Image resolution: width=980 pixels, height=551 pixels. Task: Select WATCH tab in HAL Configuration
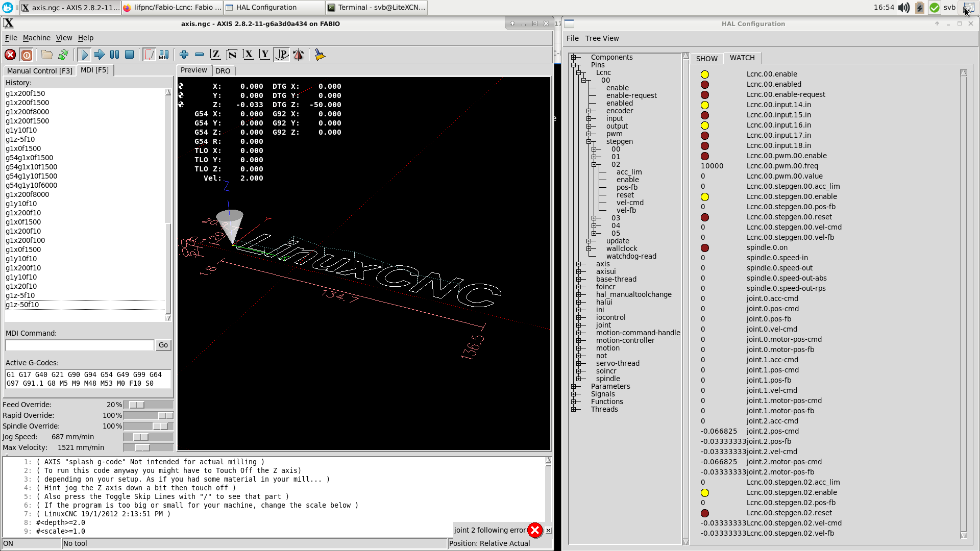[x=742, y=58]
